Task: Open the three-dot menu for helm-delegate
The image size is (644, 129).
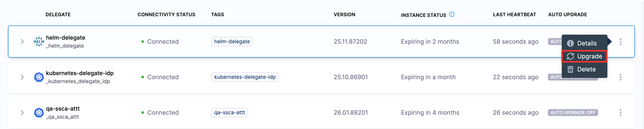Action: pos(620,42)
